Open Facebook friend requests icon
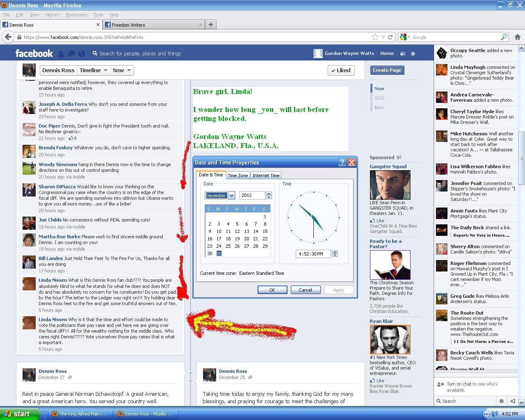The height and width of the screenshot is (420, 525). (61, 53)
